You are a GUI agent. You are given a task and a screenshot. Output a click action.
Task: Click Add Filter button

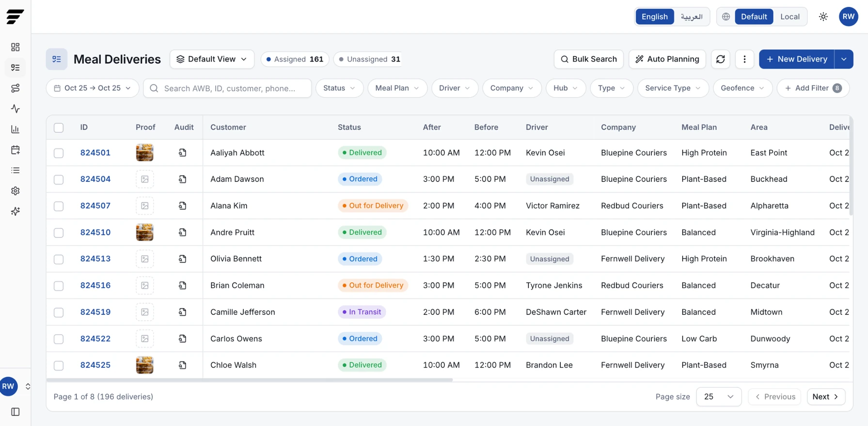point(813,88)
